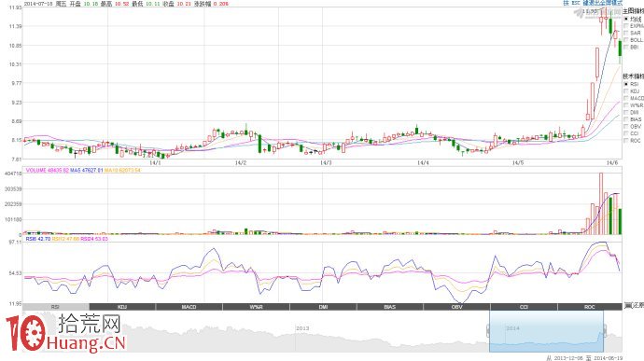Screen dimensions: 644x361
Task: Click the 14/6 date axis label
Action: click(x=612, y=163)
